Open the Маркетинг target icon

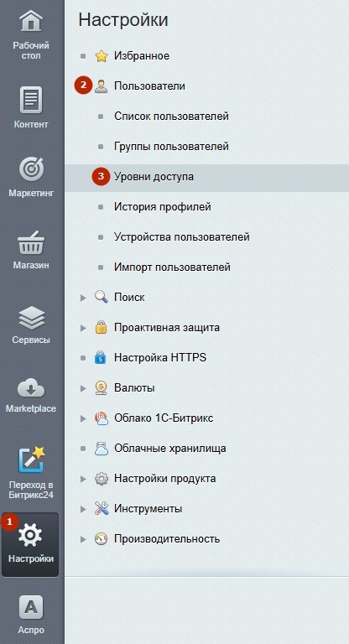point(31,169)
